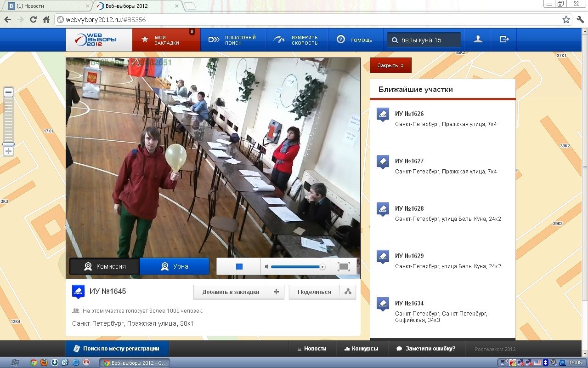Click the plus icon beside Добавить в закладки
This screenshot has width=588, height=368.
tap(276, 292)
